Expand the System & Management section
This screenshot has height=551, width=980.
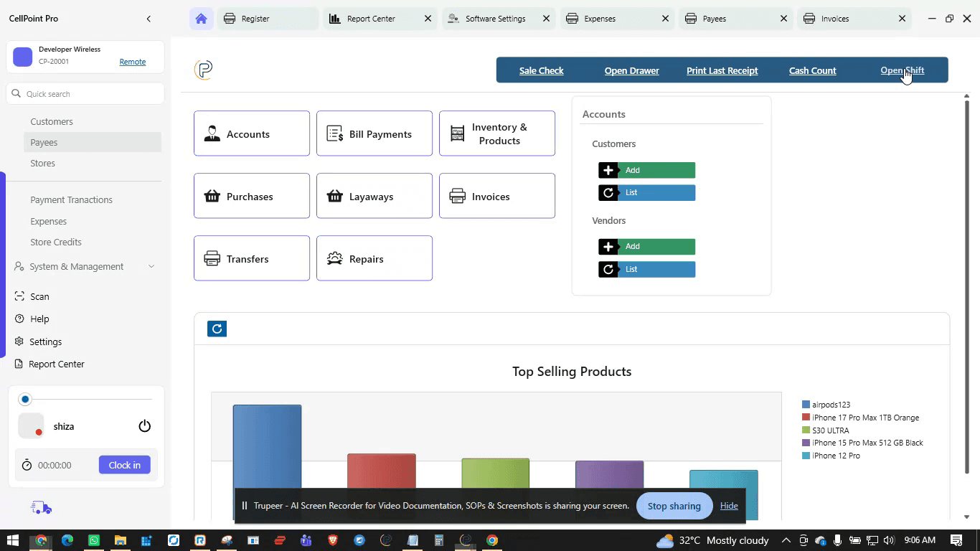click(85, 266)
